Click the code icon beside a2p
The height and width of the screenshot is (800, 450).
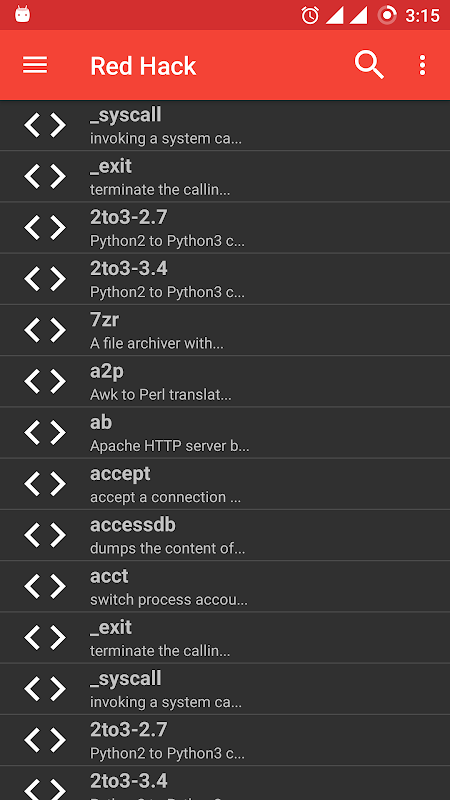[x=45, y=381]
